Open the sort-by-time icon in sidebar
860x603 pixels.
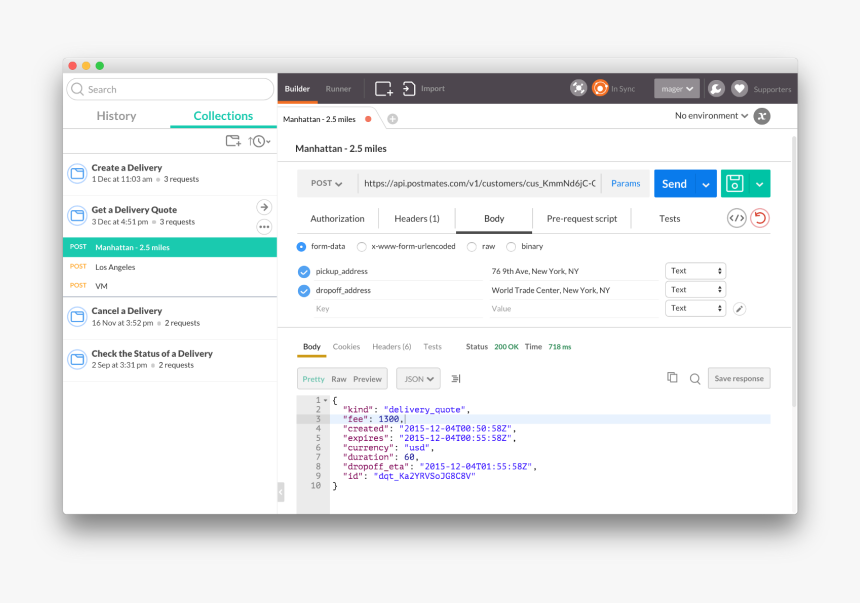click(x=259, y=141)
